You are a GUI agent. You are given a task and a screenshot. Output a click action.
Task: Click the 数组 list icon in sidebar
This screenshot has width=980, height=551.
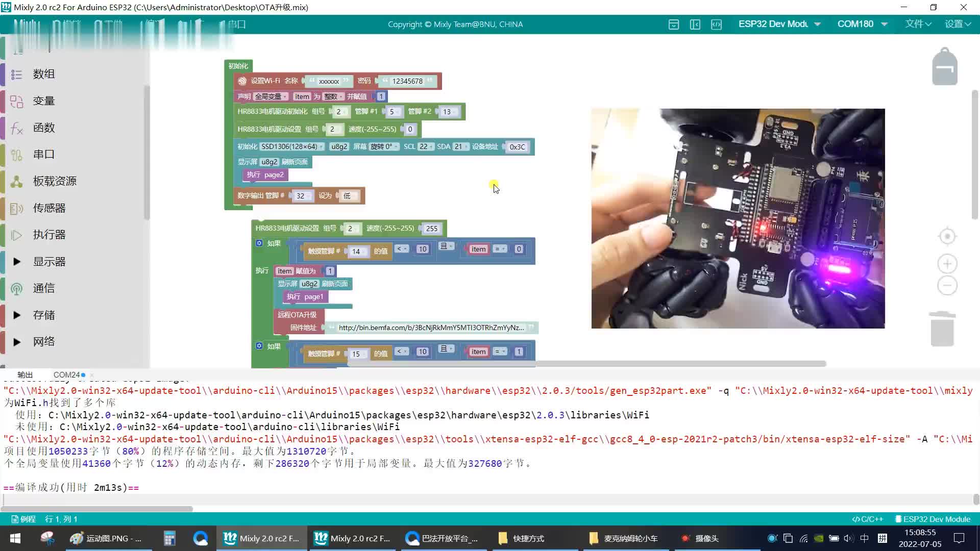[x=16, y=74]
